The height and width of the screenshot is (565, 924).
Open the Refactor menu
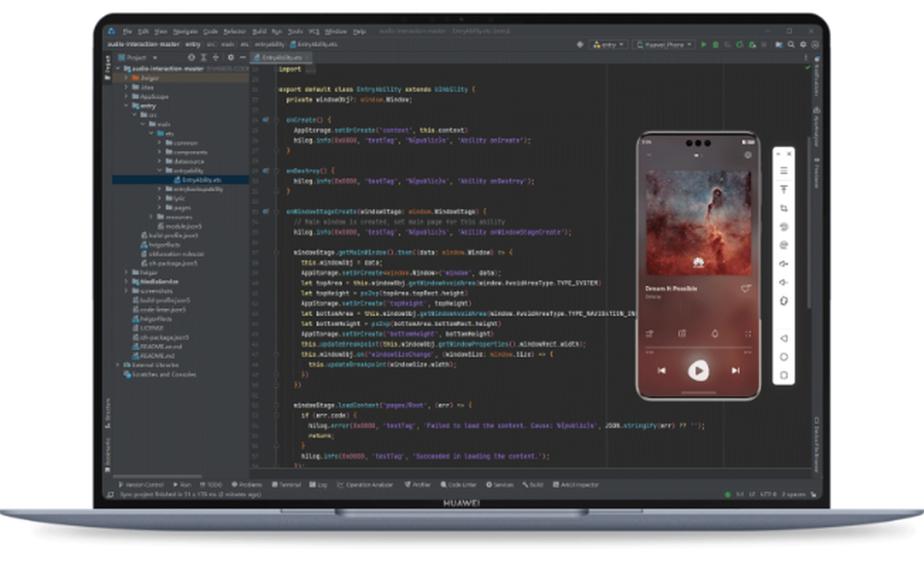[234, 31]
